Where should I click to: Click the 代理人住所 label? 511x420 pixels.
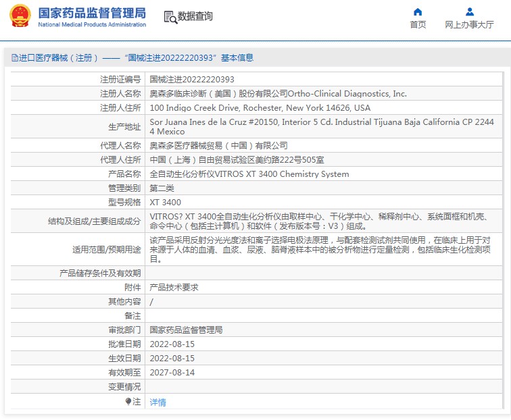point(120,160)
